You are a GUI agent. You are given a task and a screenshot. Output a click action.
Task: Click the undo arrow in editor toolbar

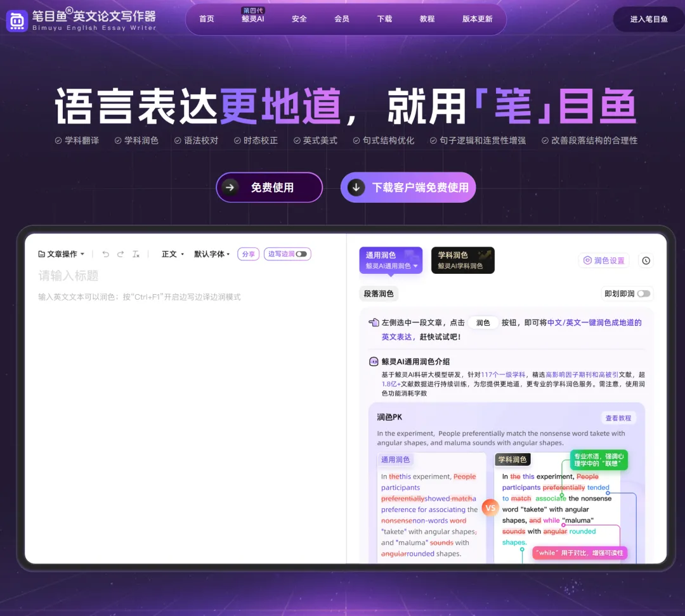coord(106,254)
